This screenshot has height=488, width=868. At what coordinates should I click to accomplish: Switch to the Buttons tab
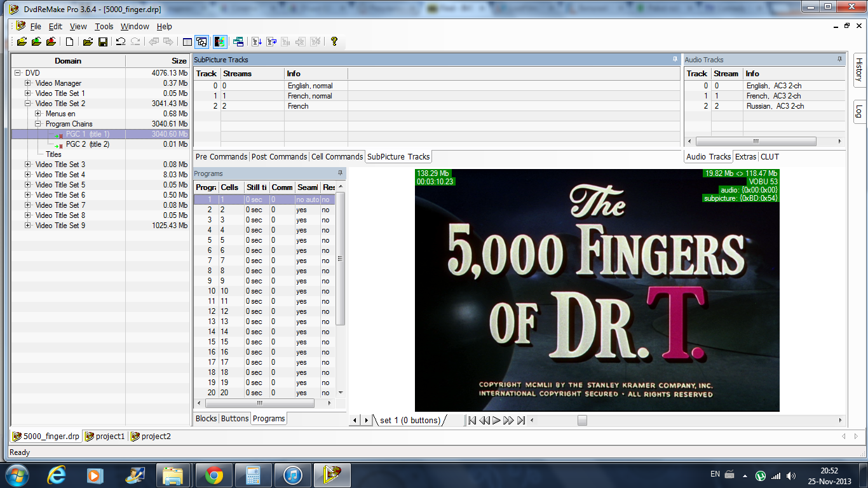(x=234, y=418)
